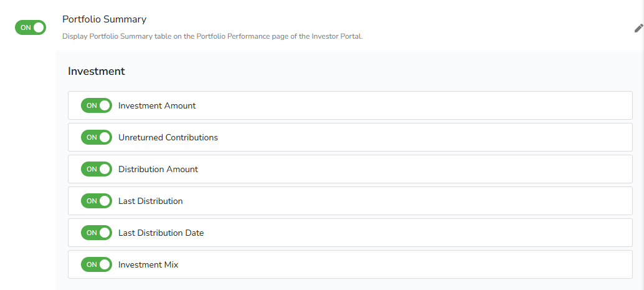
Task: Click the Portfolio Summary title text
Action: tap(104, 19)
